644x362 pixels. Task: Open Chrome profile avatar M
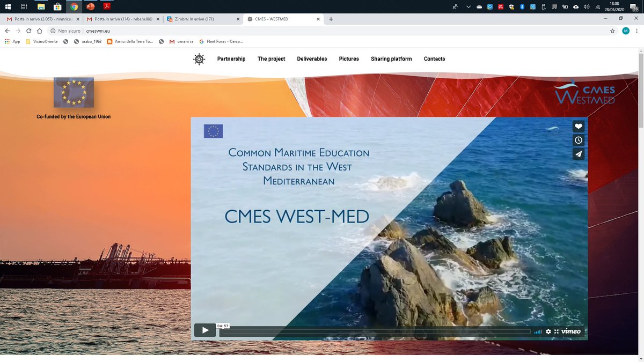click(x=626, y=31)
